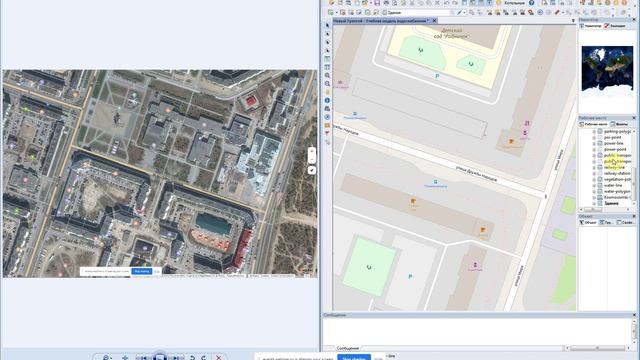Click the grey Delete X toolbar icon
This screenshot has height=360, width=640.
438,3
